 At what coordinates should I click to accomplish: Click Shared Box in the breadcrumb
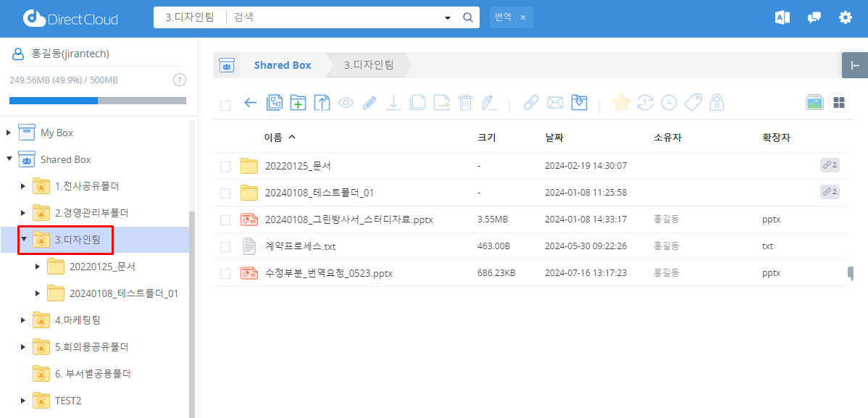(282, 65)
